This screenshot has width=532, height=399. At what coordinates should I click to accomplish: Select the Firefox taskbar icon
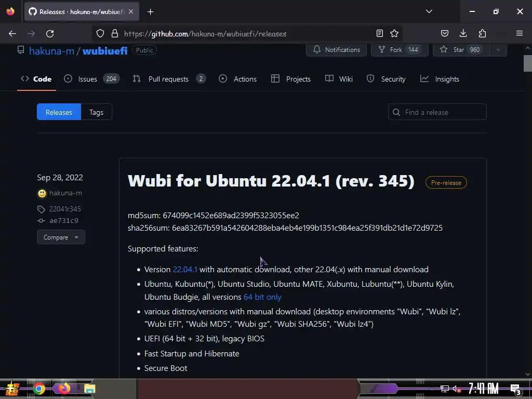[64, 389]
